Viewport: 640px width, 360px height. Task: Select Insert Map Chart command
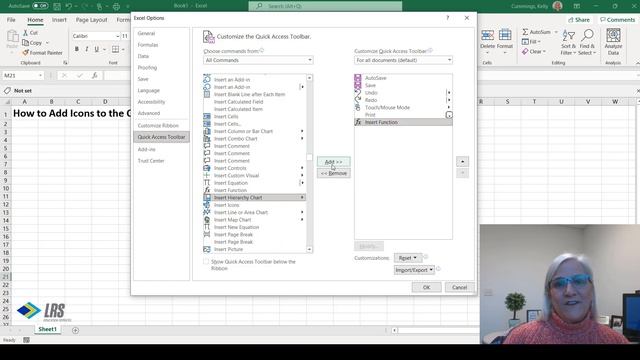(255, 220)
